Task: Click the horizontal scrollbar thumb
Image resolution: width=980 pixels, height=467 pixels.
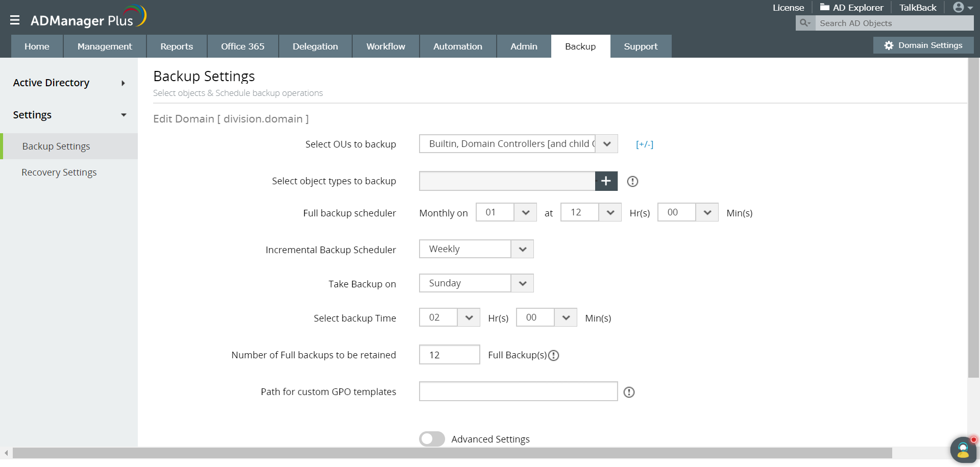Action: (x=452, y=453)
